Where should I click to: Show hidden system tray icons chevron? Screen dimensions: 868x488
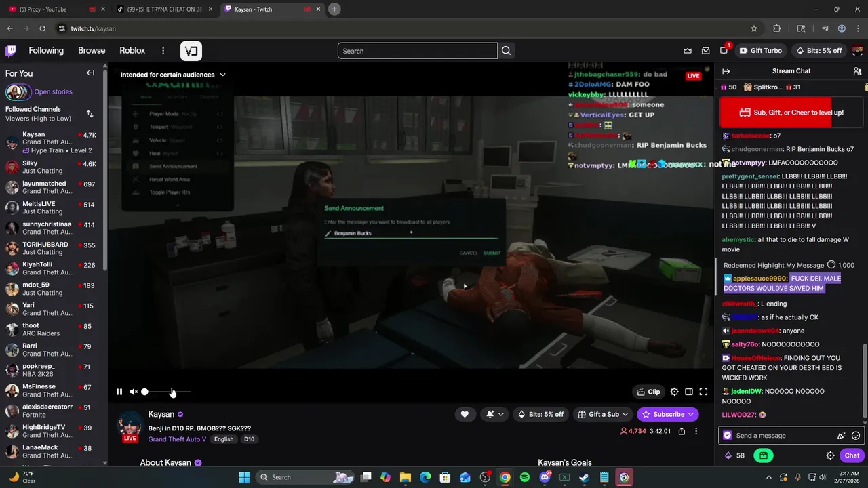click(768, 477)
